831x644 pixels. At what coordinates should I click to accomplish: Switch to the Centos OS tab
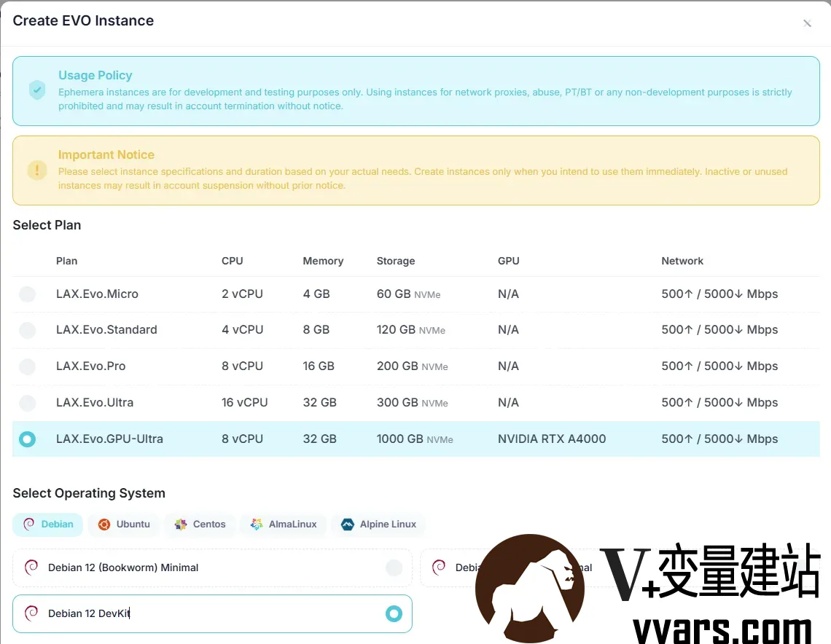pyautogui.click(x=200, y=525)
